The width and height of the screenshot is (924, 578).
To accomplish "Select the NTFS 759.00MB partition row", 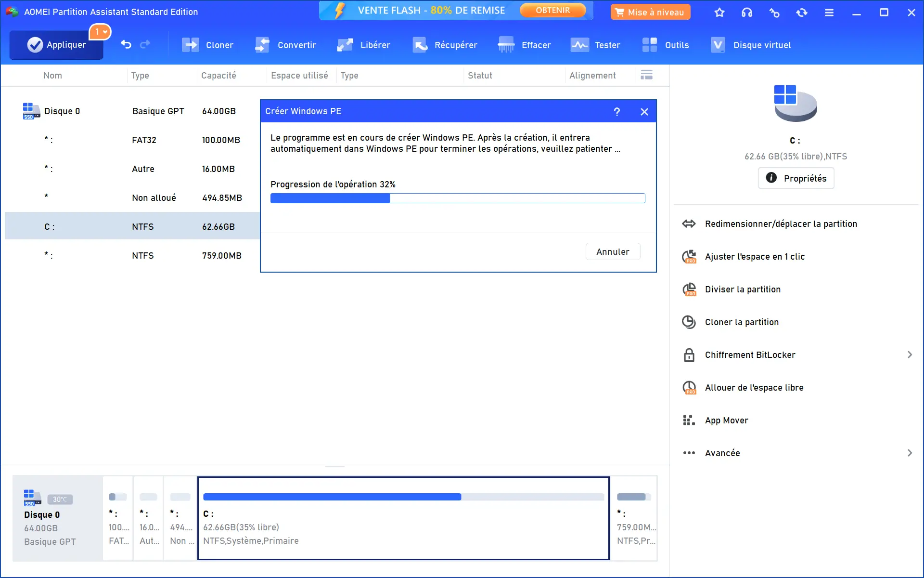I will pyautogui.click(x=132, y=256).
